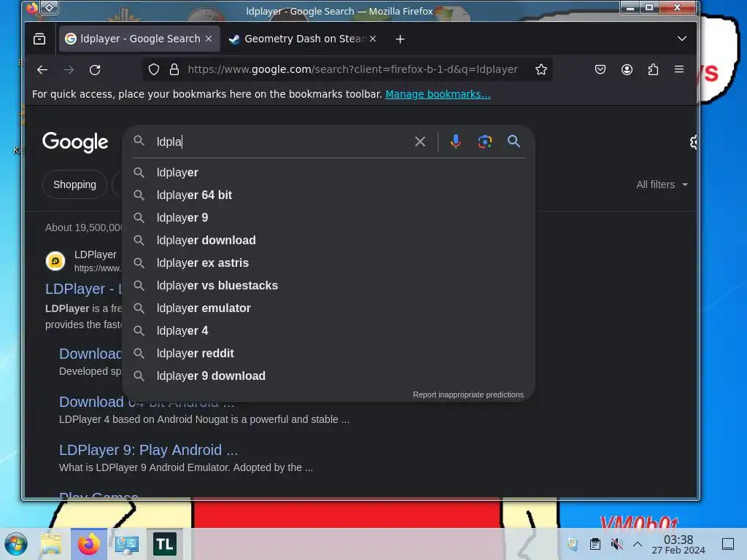Screen dimensions: 747x560
Task: Open the Firefox account icon
Action: coord(627,69)
